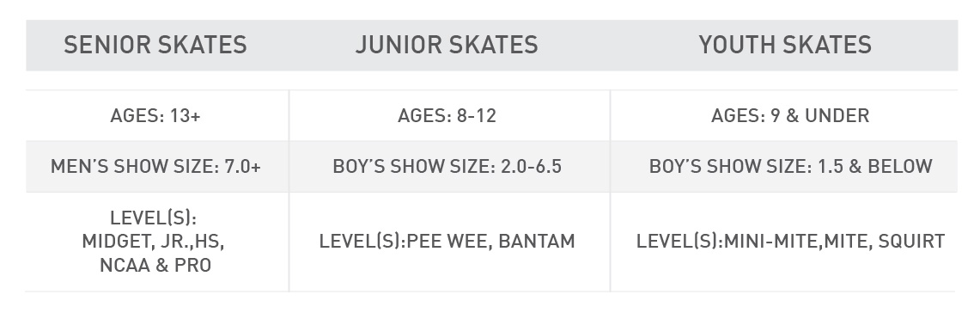Image resolution: width=980 pixels, height=313 pixels.
Task: Click Men's Show Size: 7.0+ cell
Action: (x=155, y=167)
